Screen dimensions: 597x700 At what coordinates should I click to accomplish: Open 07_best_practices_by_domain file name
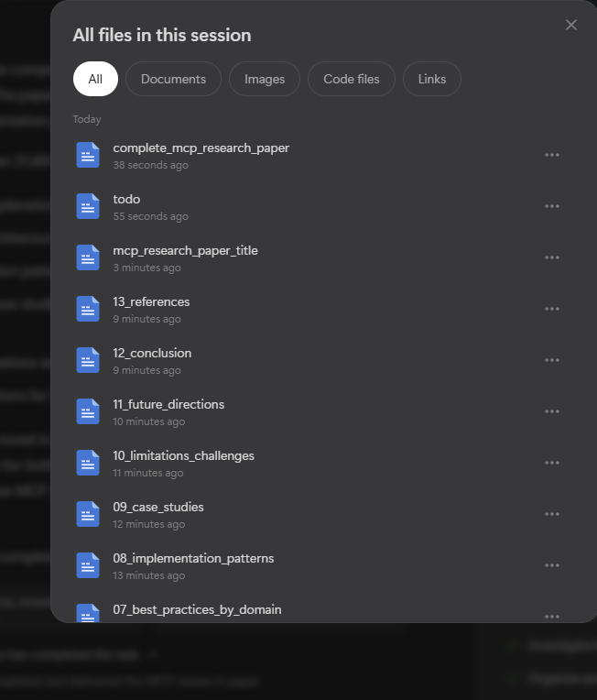click(x=197, y=610)
